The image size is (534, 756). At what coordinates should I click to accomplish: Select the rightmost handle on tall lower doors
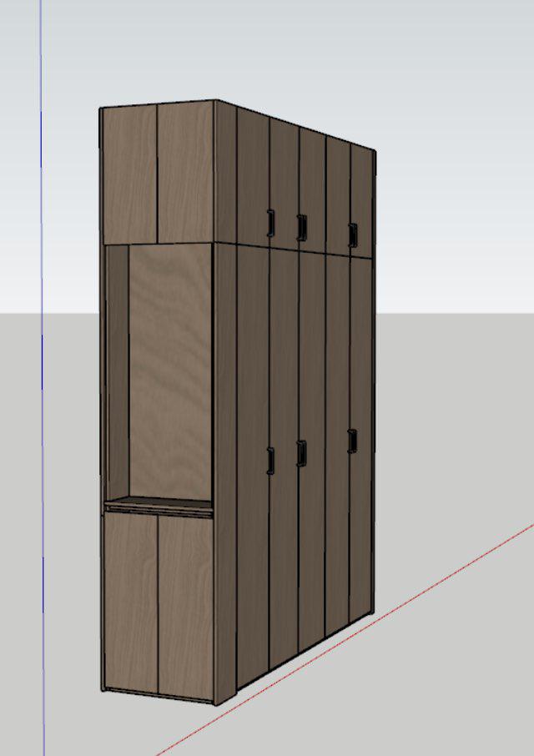point(352,441)
